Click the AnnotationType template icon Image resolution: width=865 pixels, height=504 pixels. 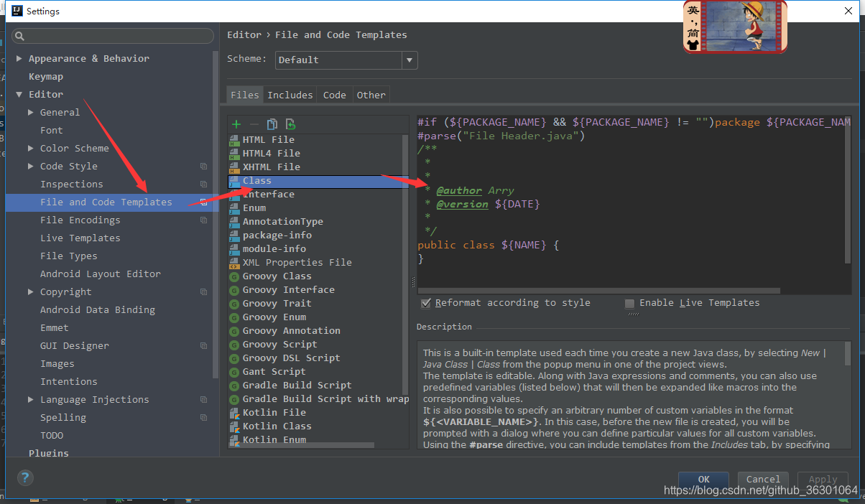point(234,222)
